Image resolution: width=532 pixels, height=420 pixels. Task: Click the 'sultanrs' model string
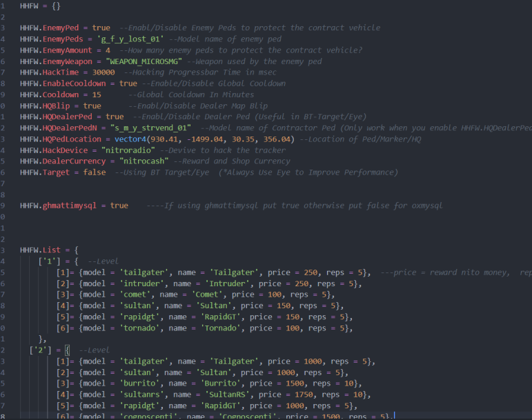pyautogui.click(x=144, y=394)
